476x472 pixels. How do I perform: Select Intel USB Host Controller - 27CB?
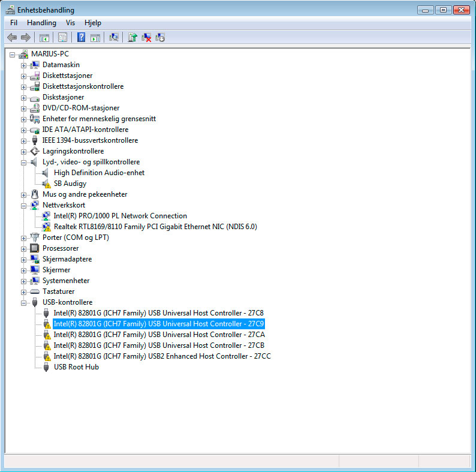click(159, 345)
